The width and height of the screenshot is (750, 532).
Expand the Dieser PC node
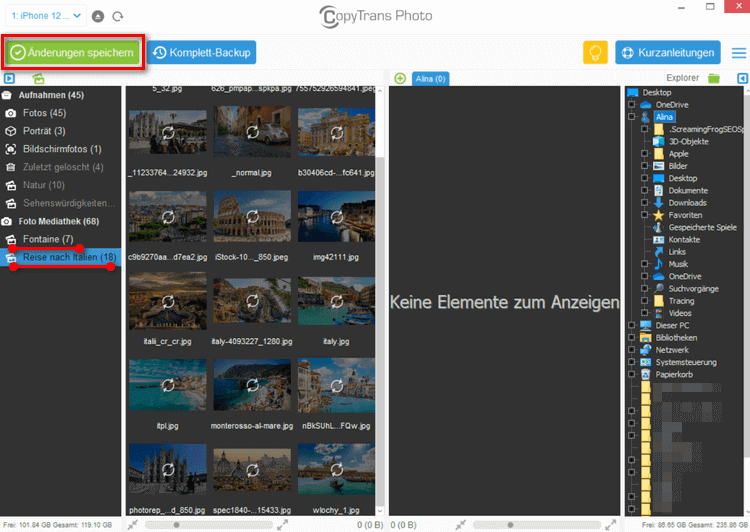point(632,325)
